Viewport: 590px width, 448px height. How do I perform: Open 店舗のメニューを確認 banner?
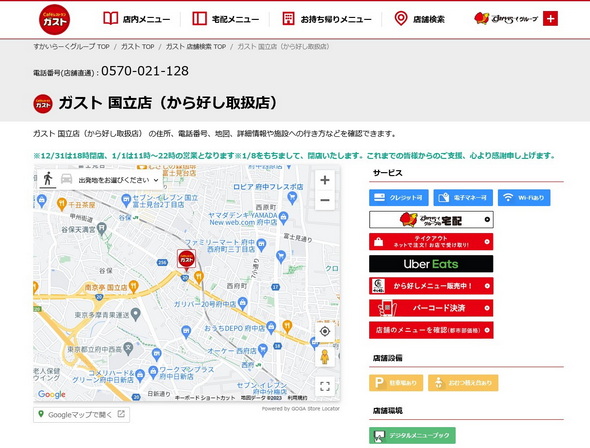point(431,330)
